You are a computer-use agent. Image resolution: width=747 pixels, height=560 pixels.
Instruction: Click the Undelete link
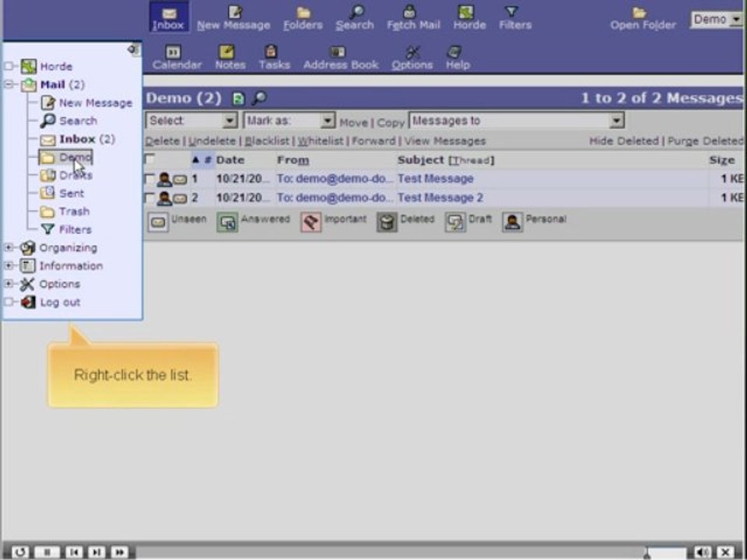pyautogui.click(x=212, y=141)
